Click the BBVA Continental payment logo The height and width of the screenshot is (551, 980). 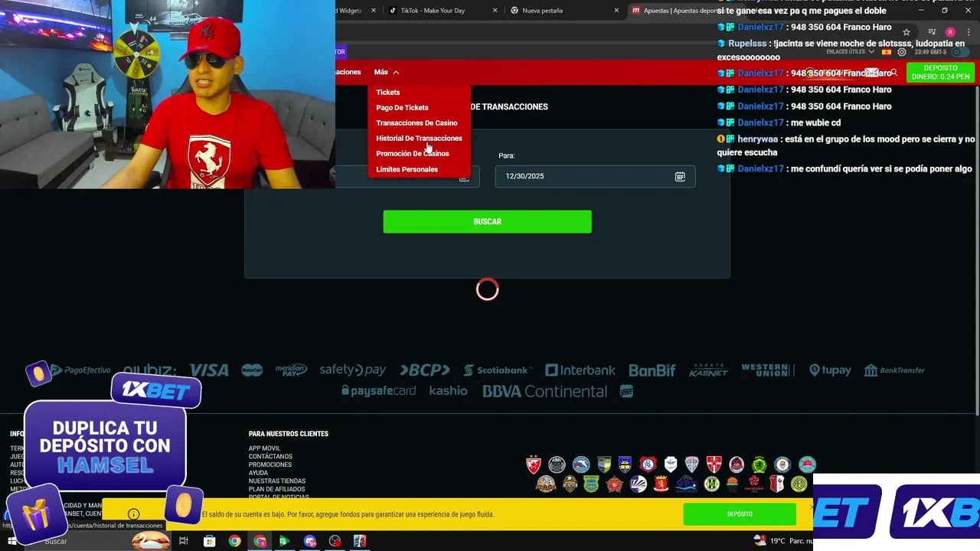point(544,391)
